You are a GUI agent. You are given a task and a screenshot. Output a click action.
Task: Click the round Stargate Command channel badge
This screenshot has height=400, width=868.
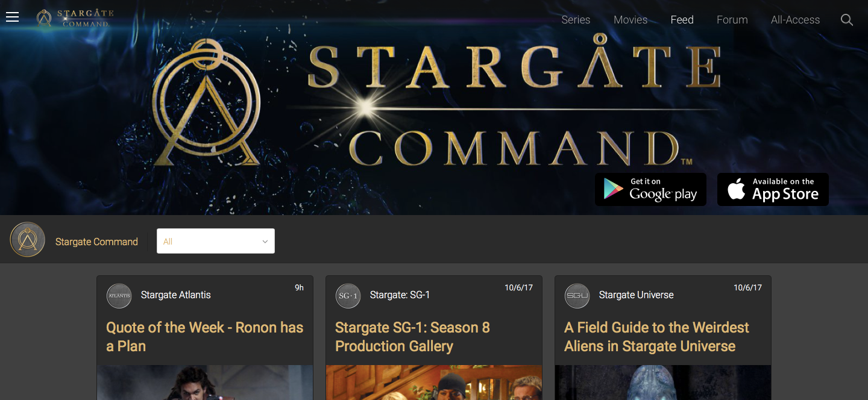(x=28, y=240)
